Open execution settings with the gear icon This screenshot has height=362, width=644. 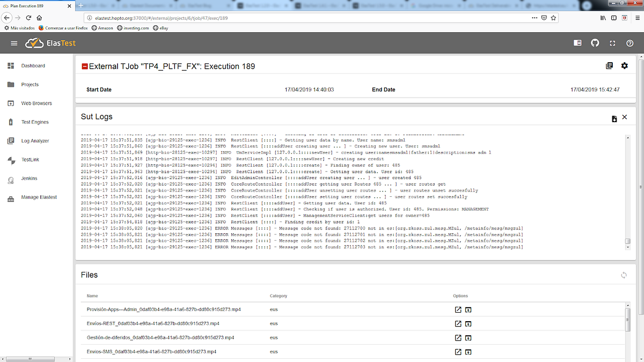(x=624, y=65)
